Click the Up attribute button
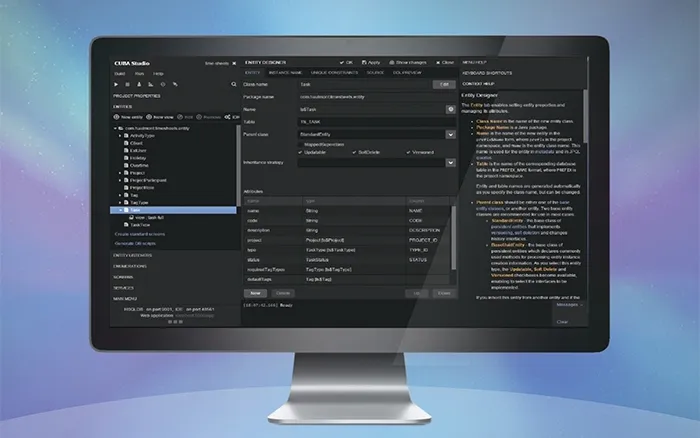Screen dimensions: 700x438 click(x=417, y=293)
